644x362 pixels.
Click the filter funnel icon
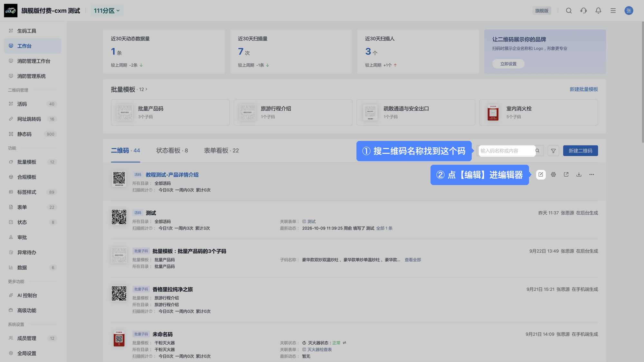[553, 151]
